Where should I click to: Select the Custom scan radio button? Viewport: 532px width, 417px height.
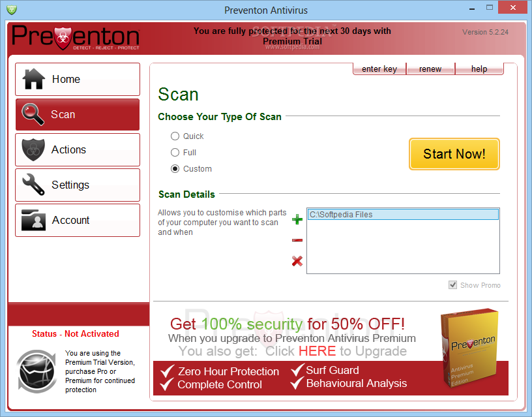click(175, 169)
